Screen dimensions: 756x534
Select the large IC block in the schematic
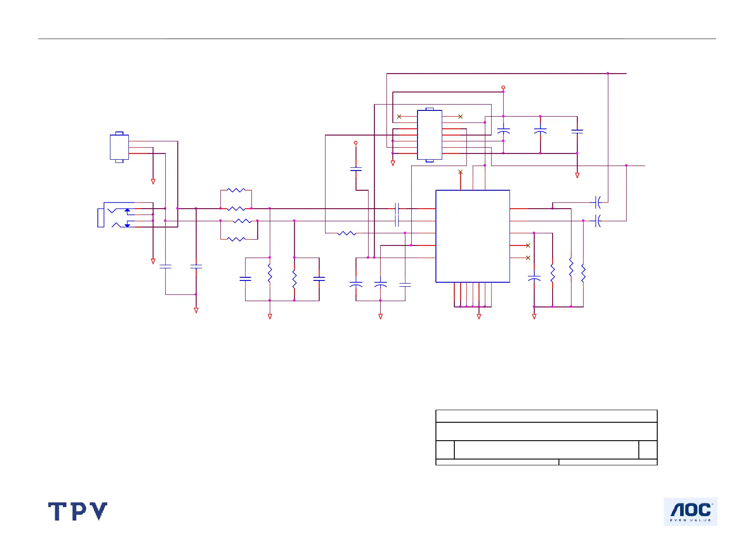coord(473,236)
